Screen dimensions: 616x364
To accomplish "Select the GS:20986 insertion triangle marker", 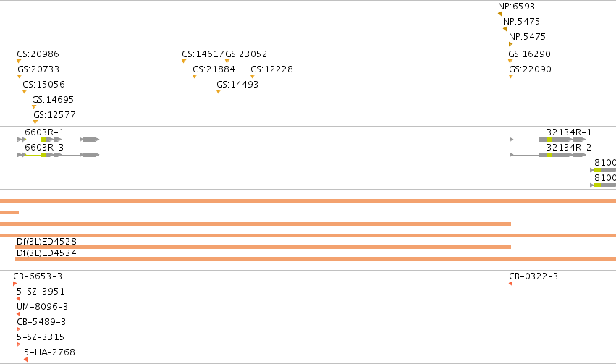I will pos(19,62).
